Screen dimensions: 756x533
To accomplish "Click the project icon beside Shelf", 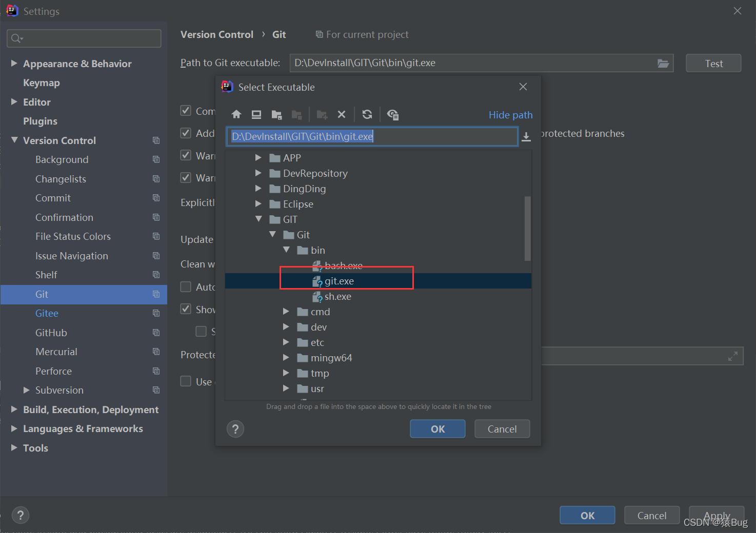I will tap(156, 275).
